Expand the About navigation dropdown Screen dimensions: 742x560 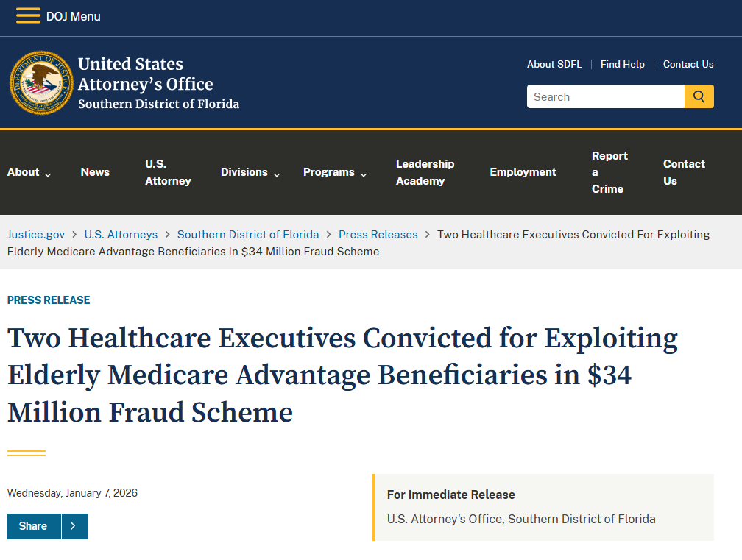(x=29, y=172)
